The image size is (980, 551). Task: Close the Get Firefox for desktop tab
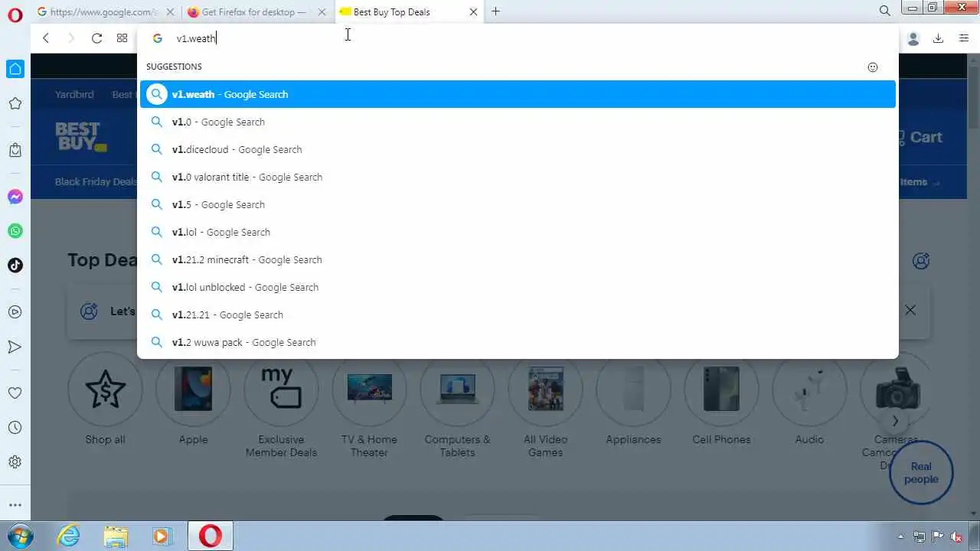(322, 12)
